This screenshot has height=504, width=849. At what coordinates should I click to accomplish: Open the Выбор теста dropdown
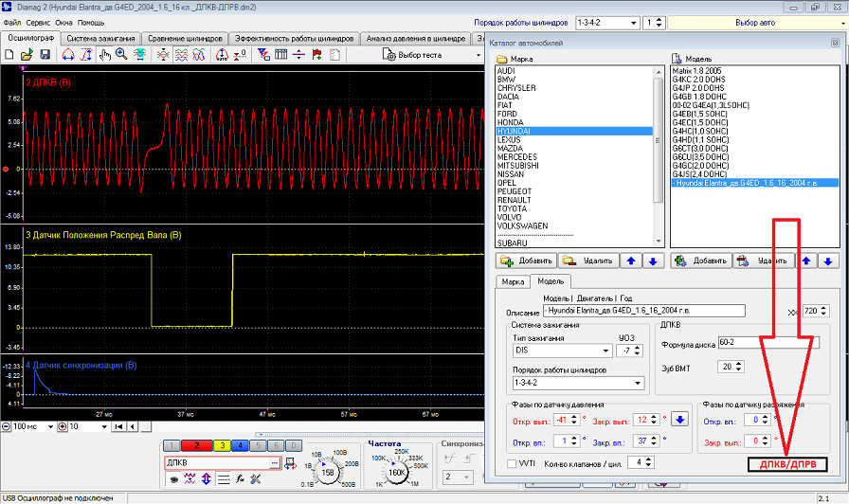[479, 55]
